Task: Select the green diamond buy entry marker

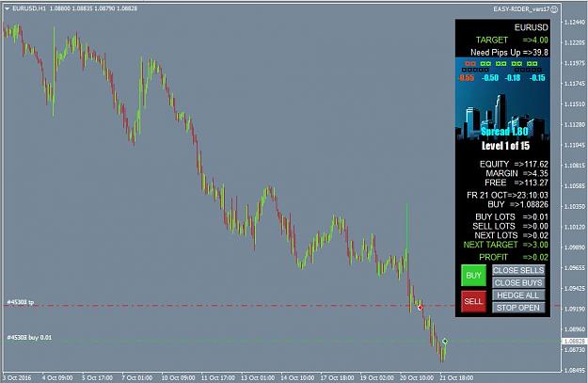Action: tap(445, 341)
